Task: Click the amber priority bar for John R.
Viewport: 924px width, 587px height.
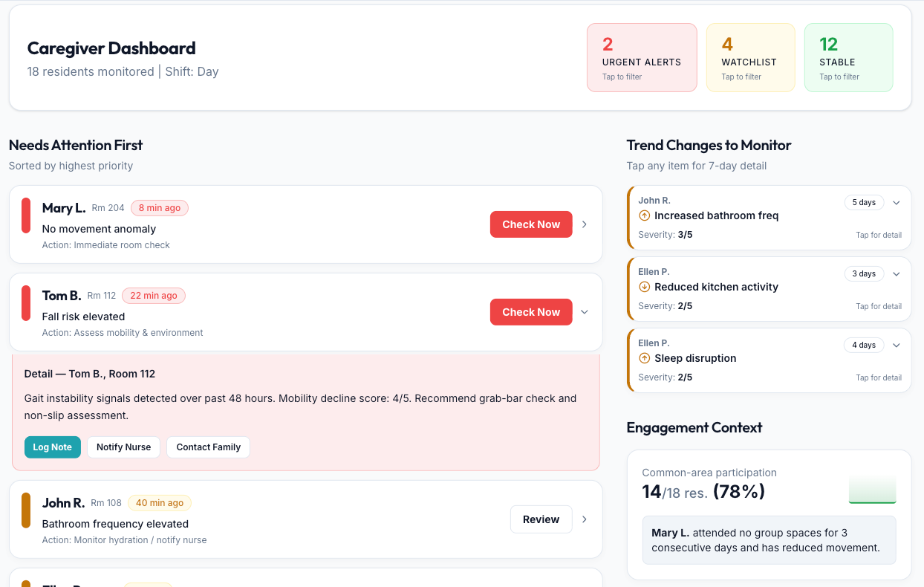Action: 26,510
